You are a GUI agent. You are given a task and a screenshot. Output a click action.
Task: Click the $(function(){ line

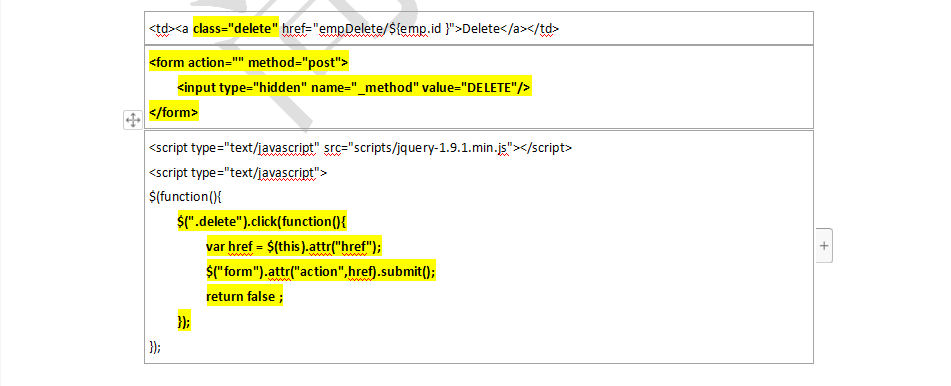pos(186,197)
